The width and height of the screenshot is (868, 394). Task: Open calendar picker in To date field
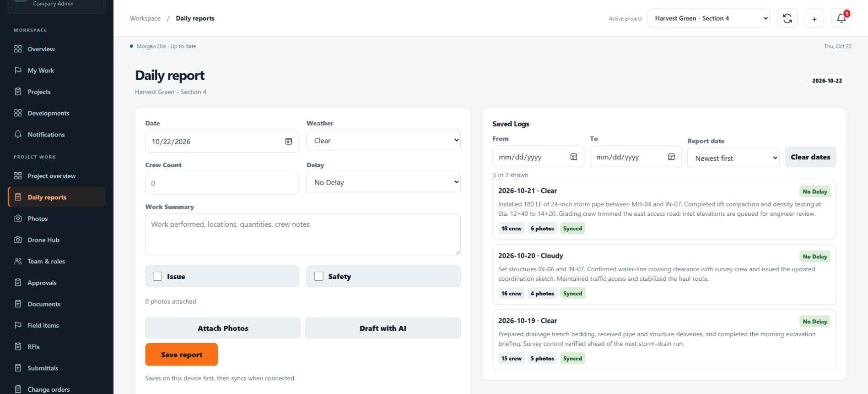(x=671, y=157)
